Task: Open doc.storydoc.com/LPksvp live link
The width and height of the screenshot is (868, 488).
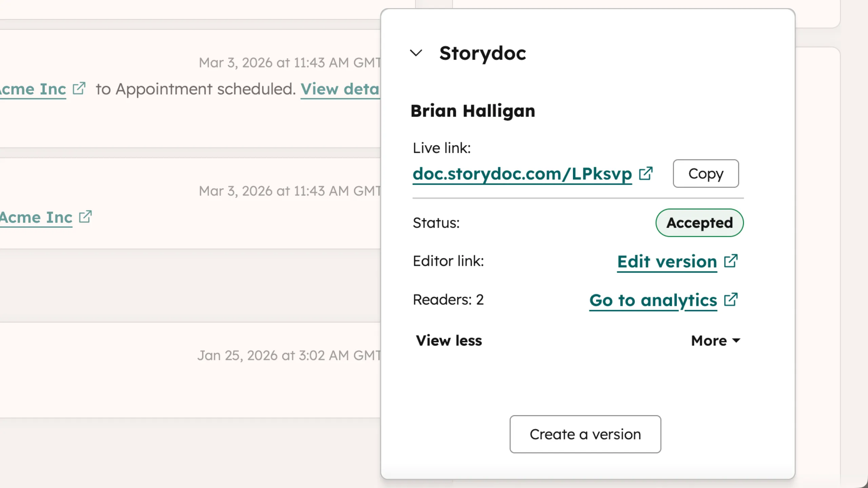Action: coord(522,174)
